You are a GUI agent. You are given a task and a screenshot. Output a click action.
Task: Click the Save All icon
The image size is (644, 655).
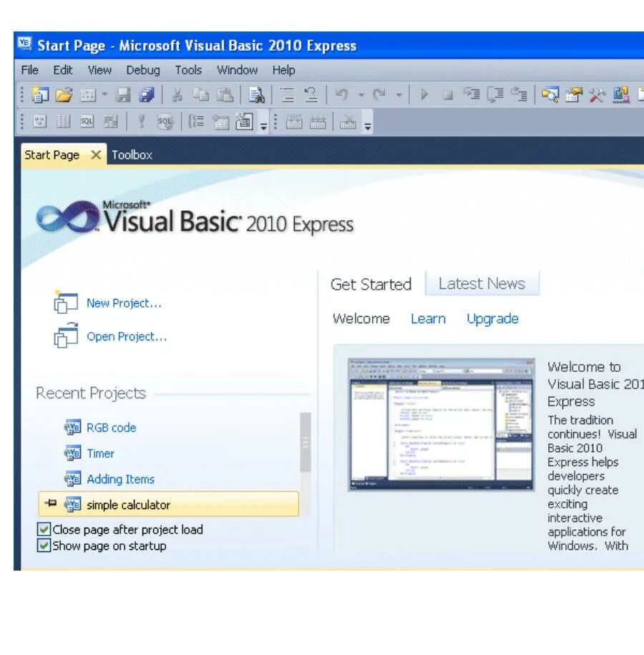(146, 95)
